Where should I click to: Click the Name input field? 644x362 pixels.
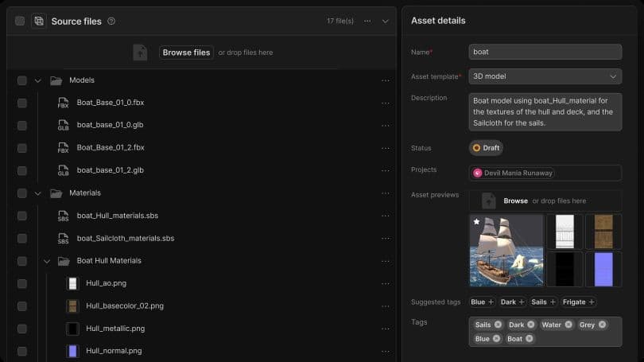coord(545,53)
